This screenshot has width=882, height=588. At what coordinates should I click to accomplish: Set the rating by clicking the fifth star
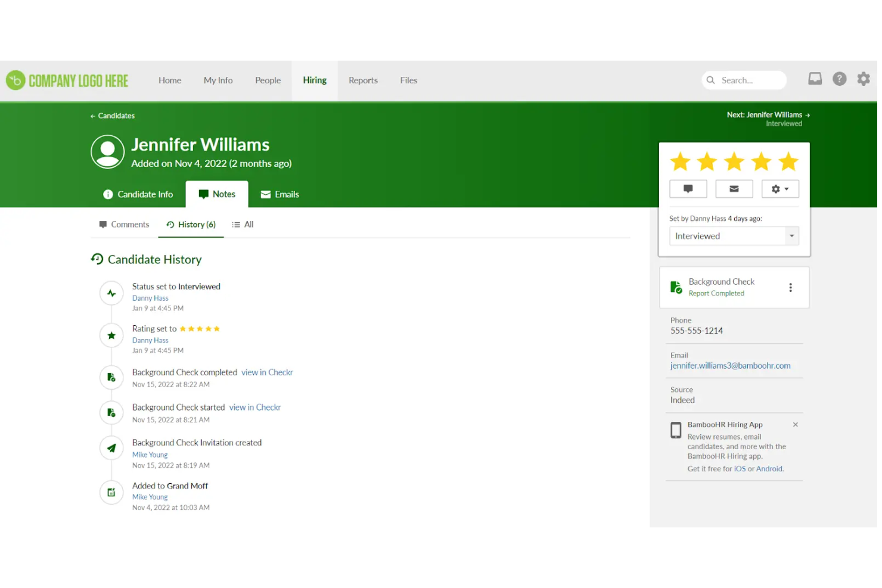point(788,161)
